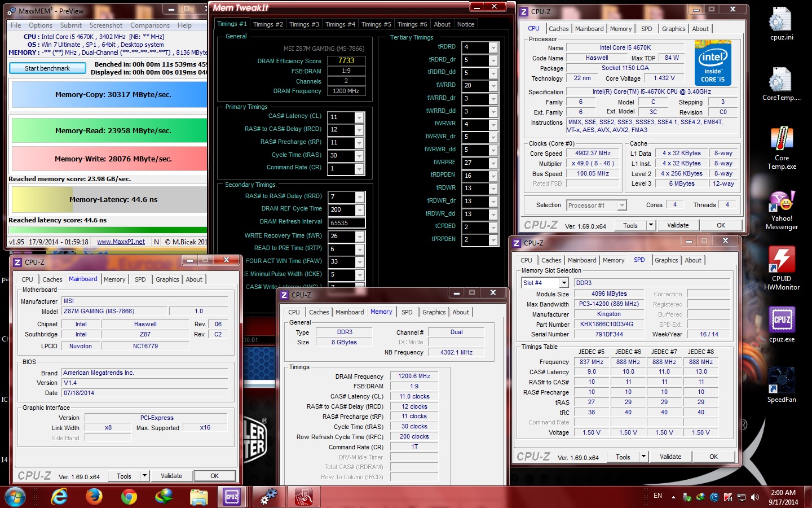Open the Kaspersky tray icon
The image size is (812, 508).
728,497
